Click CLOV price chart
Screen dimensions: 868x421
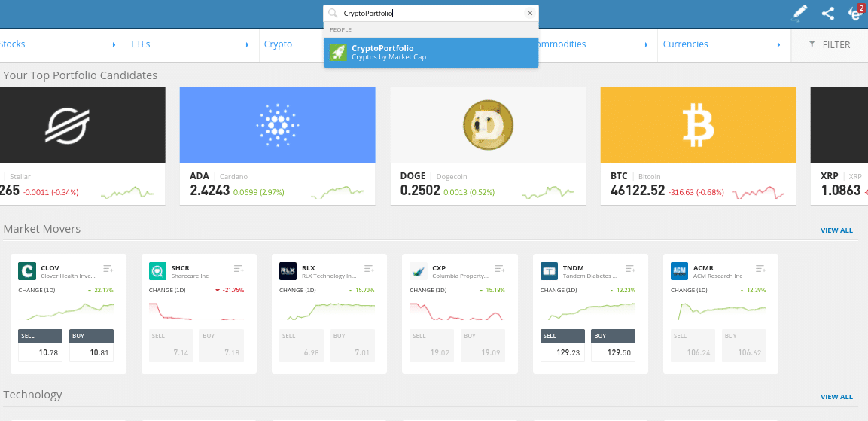pos(70,311)
